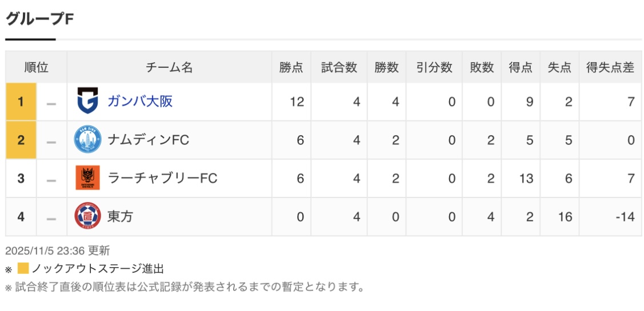Click the yellow rank 1 cell
Screen dimensions: 644x311
coord(21,102)
